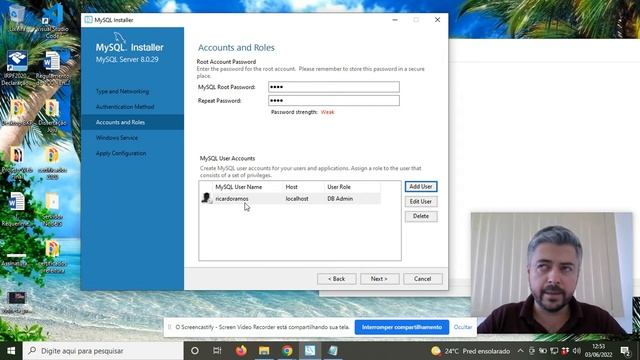Click the Host column header
The width and height of the screenshot is (640, 360).
[x=291, y=187]
